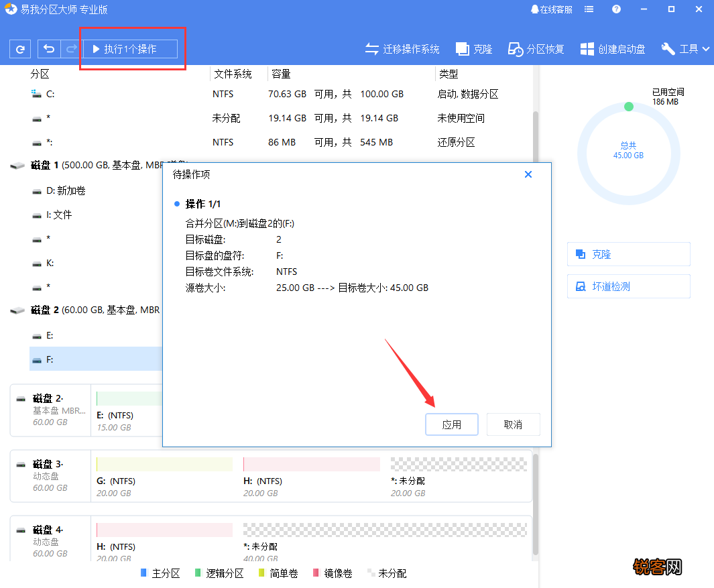Click Cancel (取消) in pending operations dialog

(x=513, y=424)
